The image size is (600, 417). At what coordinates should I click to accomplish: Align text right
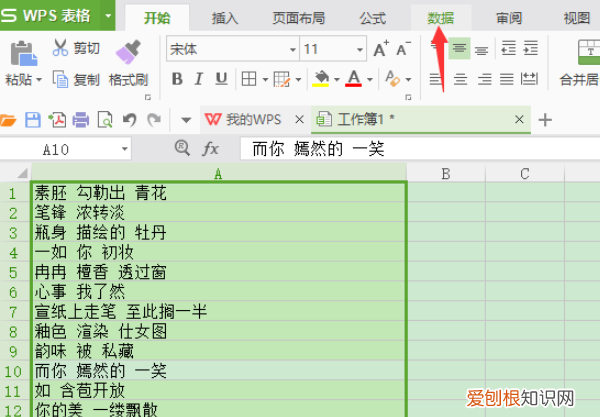click(x=484, y=80)
